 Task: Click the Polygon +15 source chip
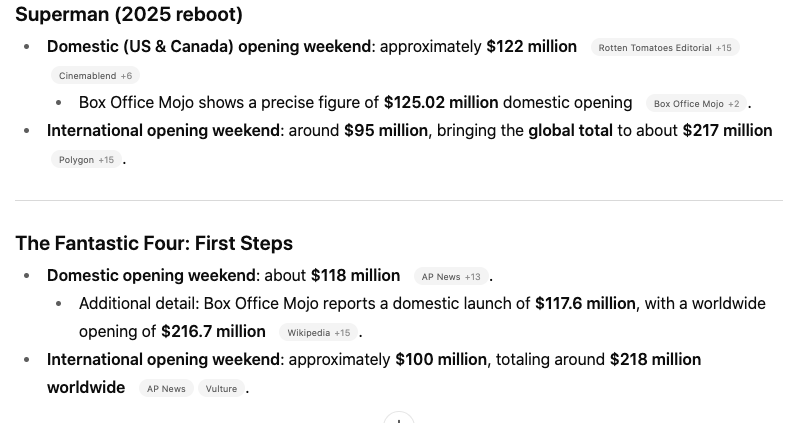[84, 160]
